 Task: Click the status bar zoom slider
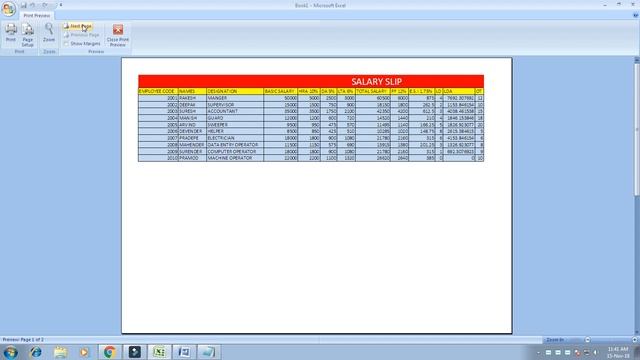(611, 340)
